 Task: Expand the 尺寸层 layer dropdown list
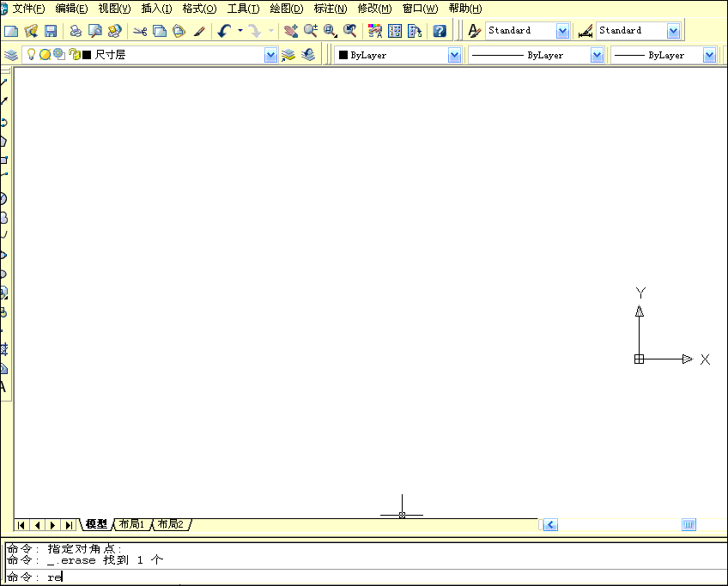270,55
